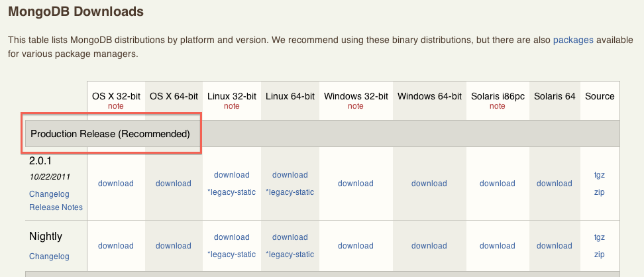
Task: Click the note under Windows 32-bit
Action: [356, 106]
